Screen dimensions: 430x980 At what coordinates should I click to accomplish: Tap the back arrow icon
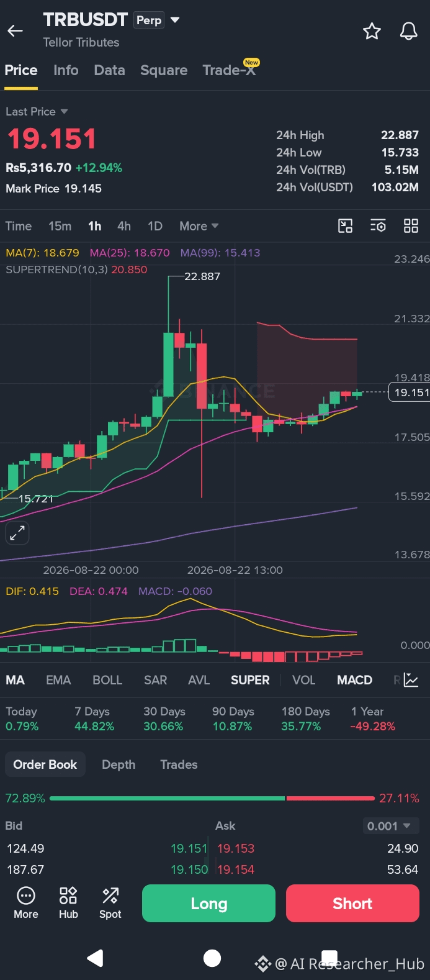pyautogui.click(x=15, y=31)
